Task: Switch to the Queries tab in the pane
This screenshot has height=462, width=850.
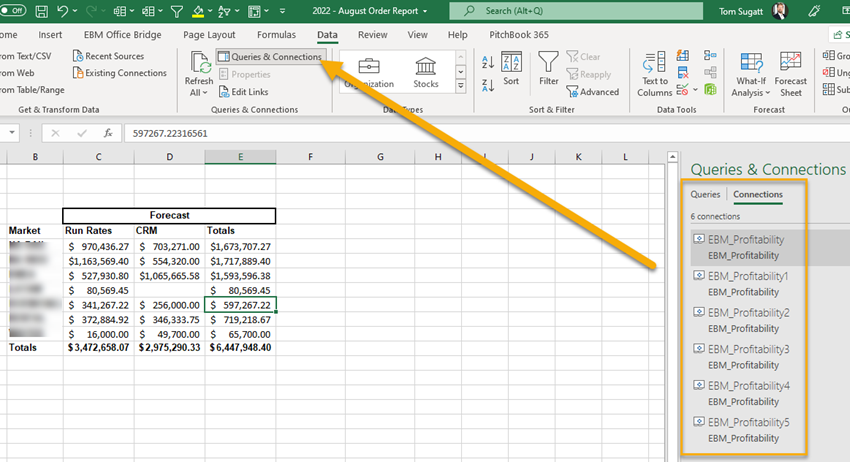Action: click(705, 194)
